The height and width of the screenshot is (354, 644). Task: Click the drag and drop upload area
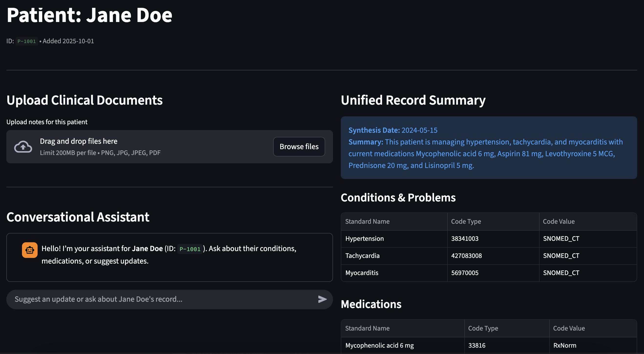coord(150,147)
